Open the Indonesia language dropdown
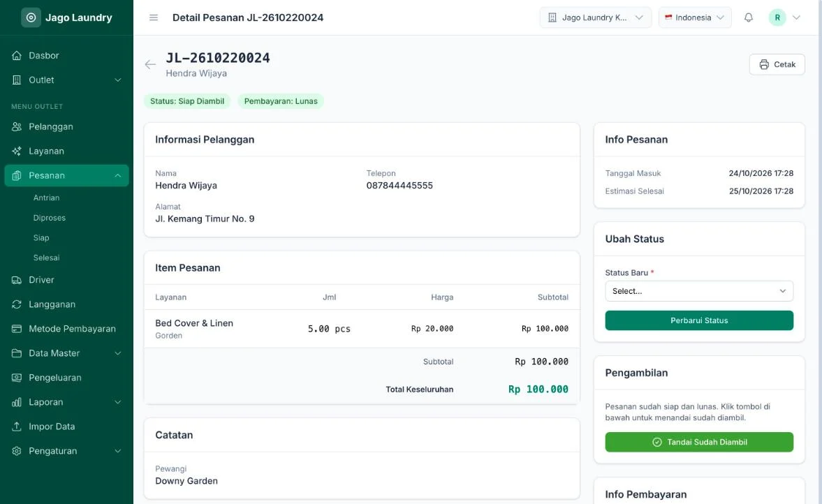822x504 pixels. pyautogui.click(x=695, y=17)
